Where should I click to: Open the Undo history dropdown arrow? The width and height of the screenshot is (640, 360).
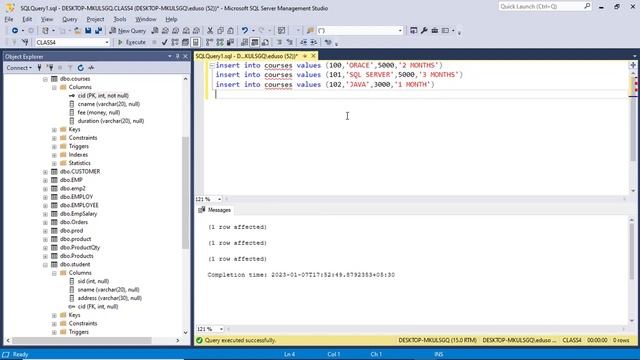(x=253, y=31)
